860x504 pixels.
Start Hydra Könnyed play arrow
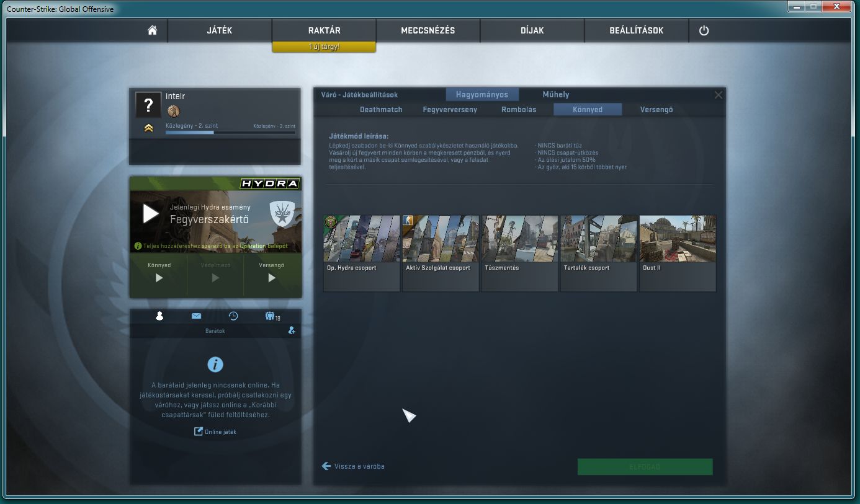(159, 278)
